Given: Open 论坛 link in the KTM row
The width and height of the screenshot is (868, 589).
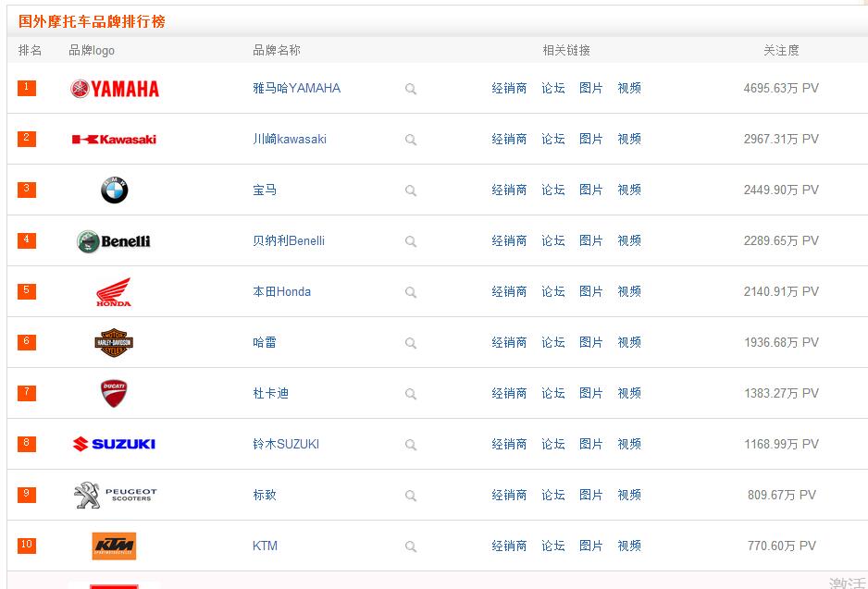Looking at the screenshot, I should [553, 546].
